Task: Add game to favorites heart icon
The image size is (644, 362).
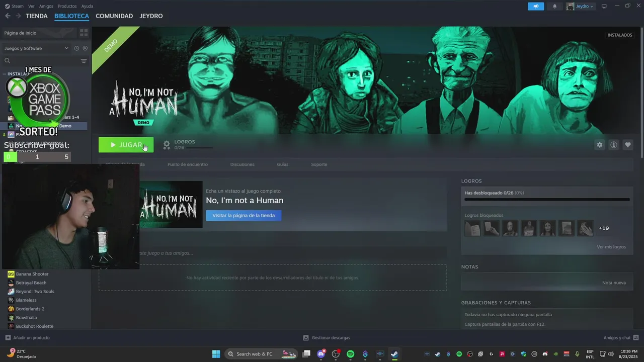Action: (628, 145)
